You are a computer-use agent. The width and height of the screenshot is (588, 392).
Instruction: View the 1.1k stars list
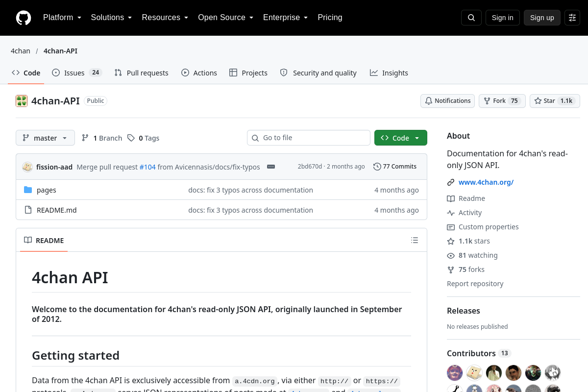coord(468,241)
